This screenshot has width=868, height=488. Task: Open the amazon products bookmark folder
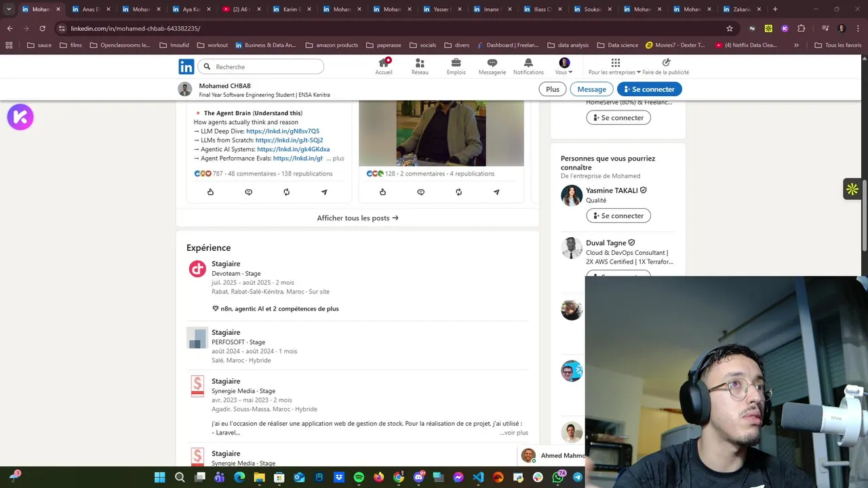click(x=332, y=45)
